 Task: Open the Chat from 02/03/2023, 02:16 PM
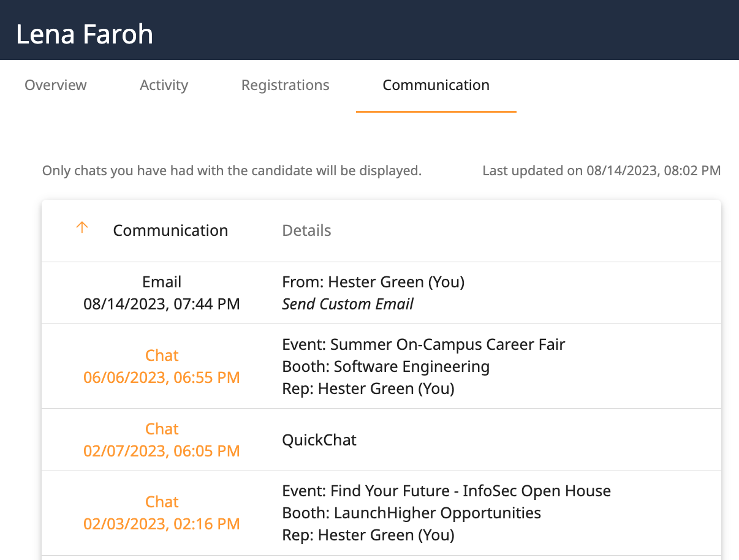[x=162, y=513]
